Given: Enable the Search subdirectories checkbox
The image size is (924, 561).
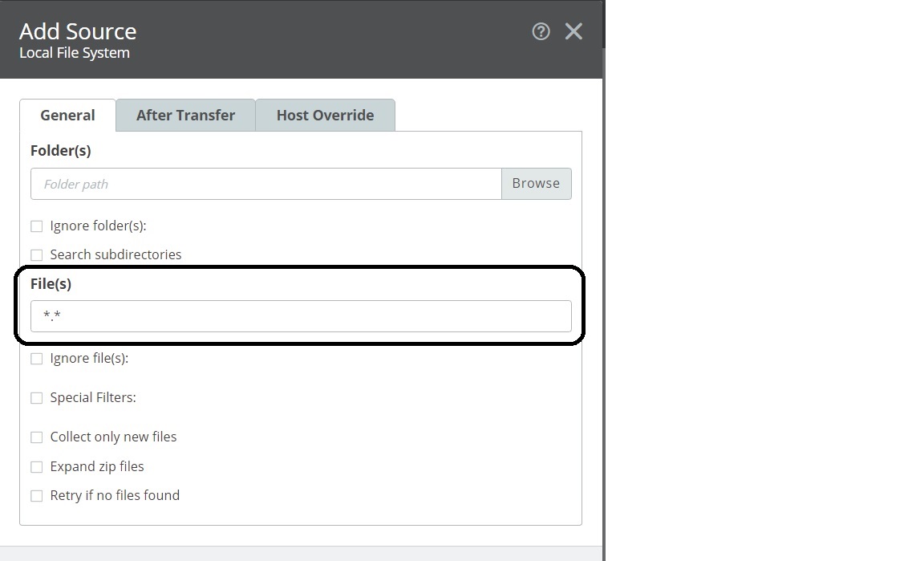Looking at the screenshot, I should [x=37, y=255].
